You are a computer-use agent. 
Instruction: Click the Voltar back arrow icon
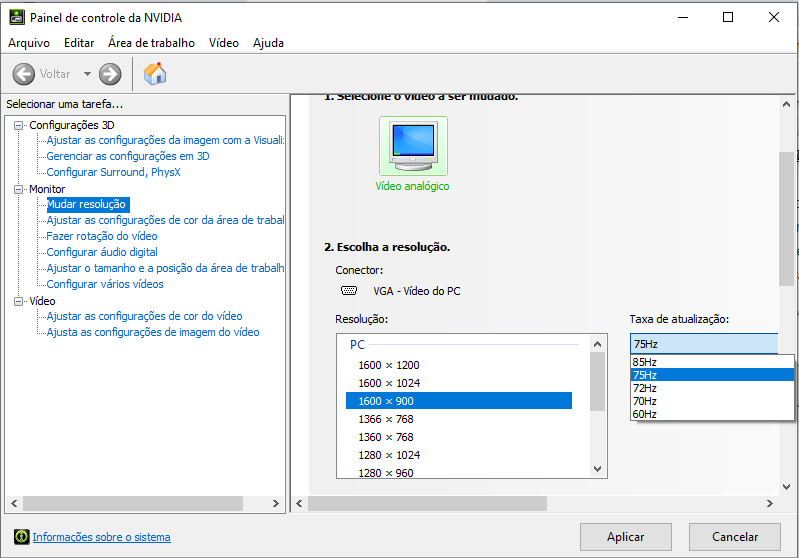(23, 74)
